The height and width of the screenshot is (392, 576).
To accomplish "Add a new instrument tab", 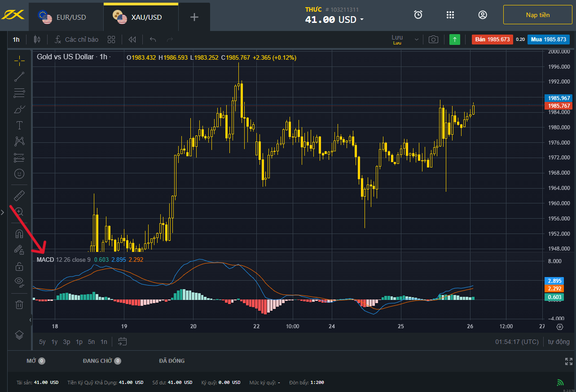I will click(194, 17).
